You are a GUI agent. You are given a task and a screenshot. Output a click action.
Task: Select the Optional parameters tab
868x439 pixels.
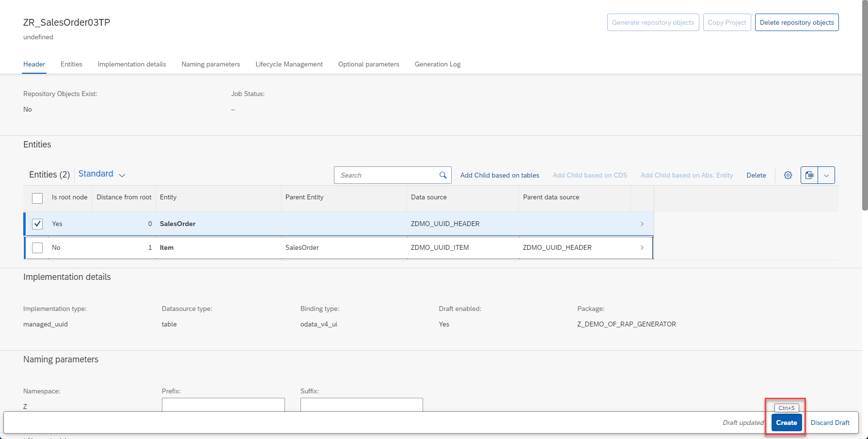(369, 64)
